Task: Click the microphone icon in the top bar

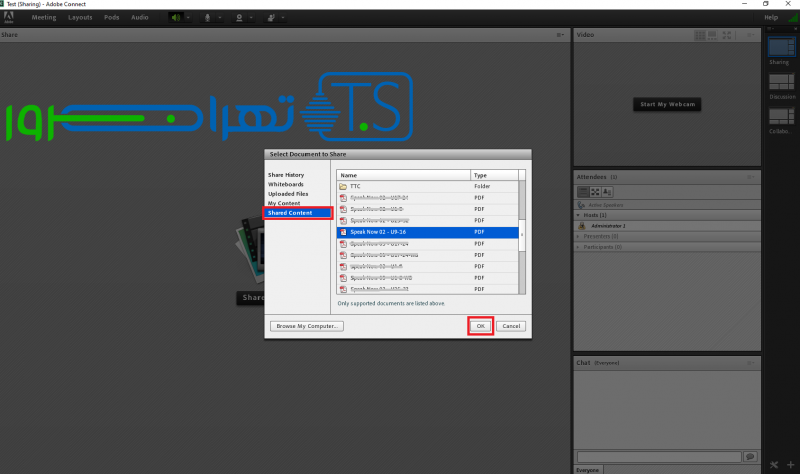Action: pyautogui.click(x=207, y=17)
